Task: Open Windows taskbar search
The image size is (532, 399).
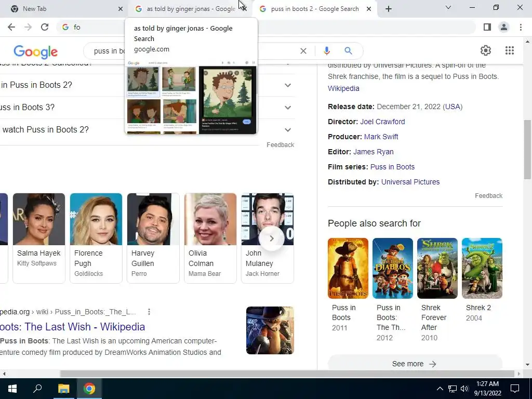Action: [x=37, y=389]
